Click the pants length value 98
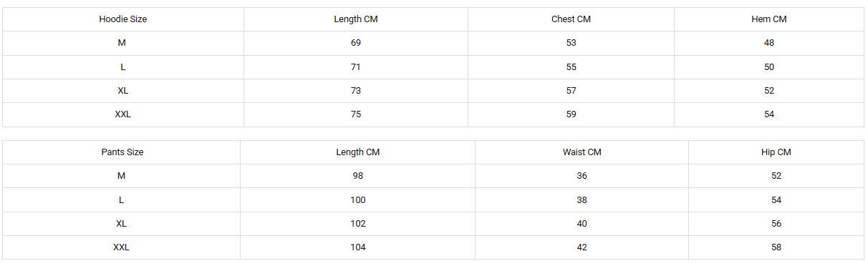 358,176
